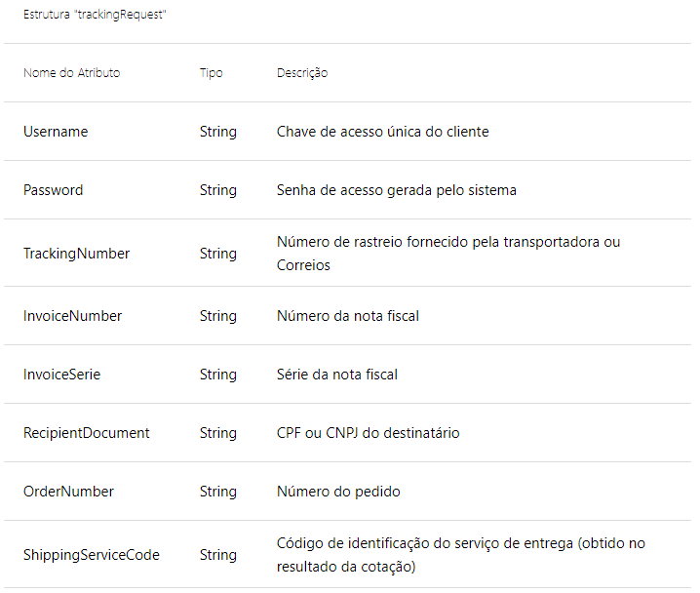Viewport: 700px width, 593px height.
Task: Select the InvoiceNumber attribute name cell
Action: 72,316
